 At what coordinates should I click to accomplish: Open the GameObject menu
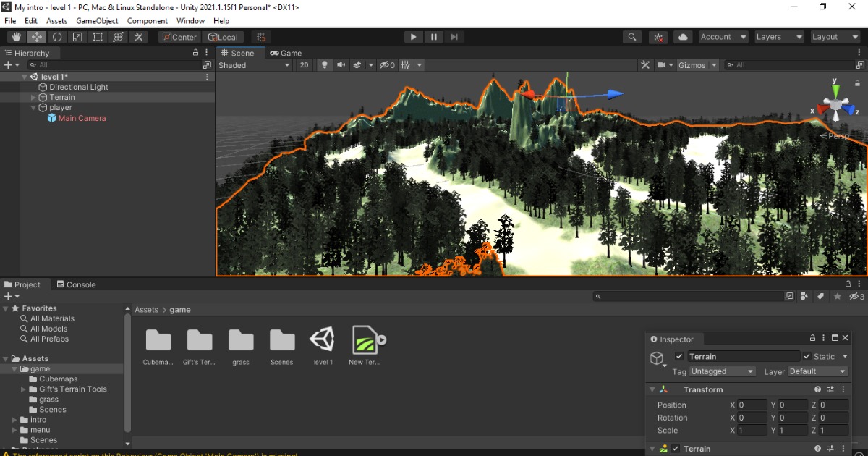coord(97,21)
